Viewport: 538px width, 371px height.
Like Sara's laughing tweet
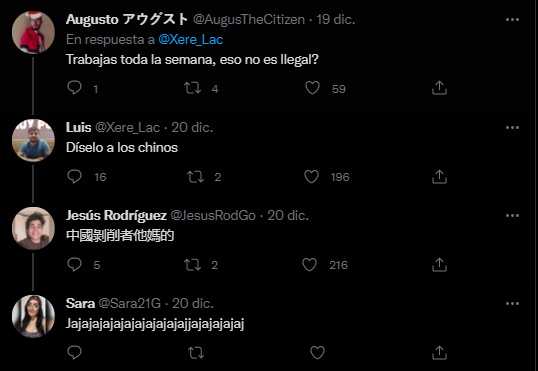[x=317, y=352]
